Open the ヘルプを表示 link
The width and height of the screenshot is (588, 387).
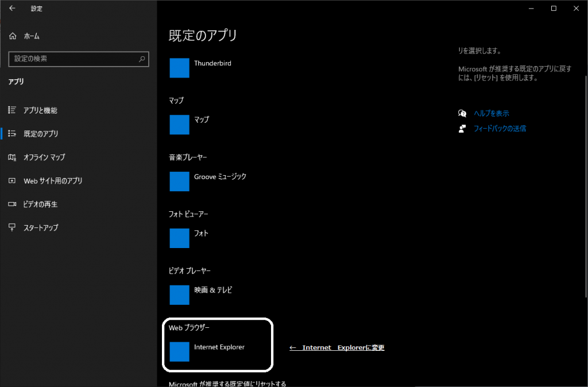(492, 113)
